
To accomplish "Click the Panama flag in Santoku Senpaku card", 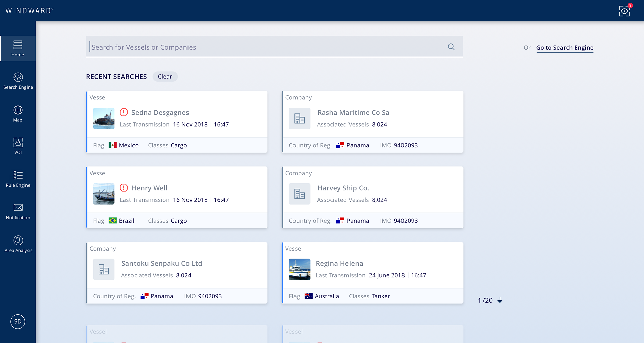I will (145, 296).
